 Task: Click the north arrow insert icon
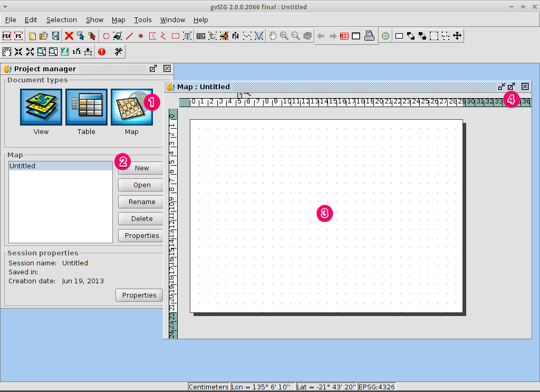coord(236,36)
